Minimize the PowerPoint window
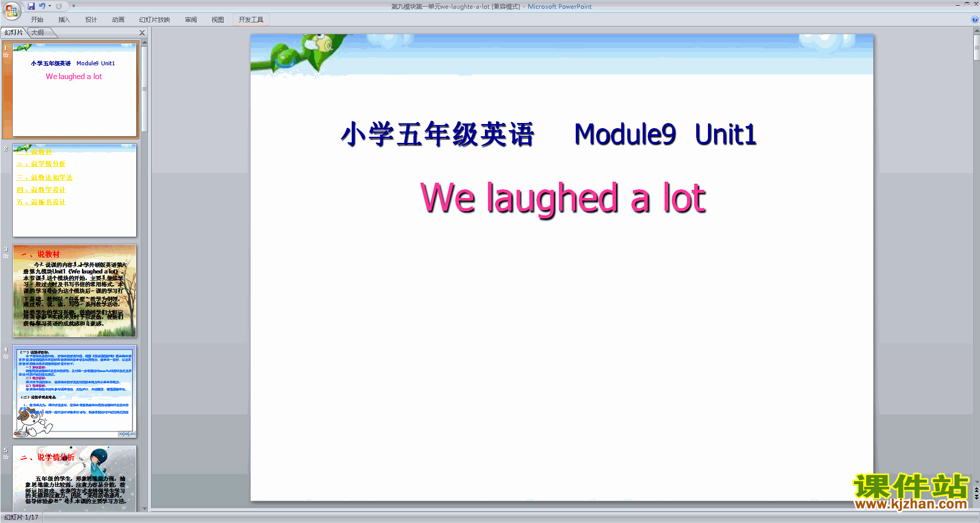Screen dimensions: 980x523 tap(958, 5)
